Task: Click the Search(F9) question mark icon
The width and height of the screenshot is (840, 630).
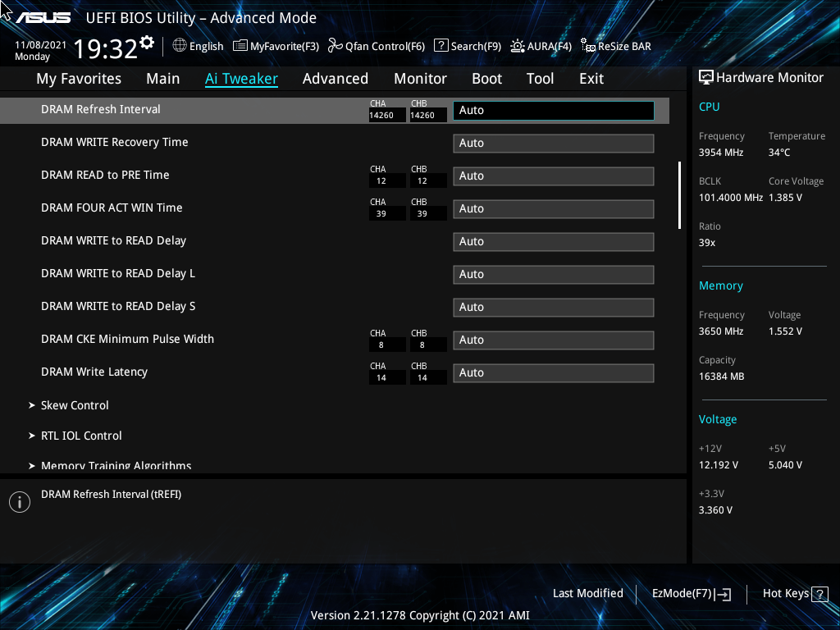Action: (x=441, y=45)
